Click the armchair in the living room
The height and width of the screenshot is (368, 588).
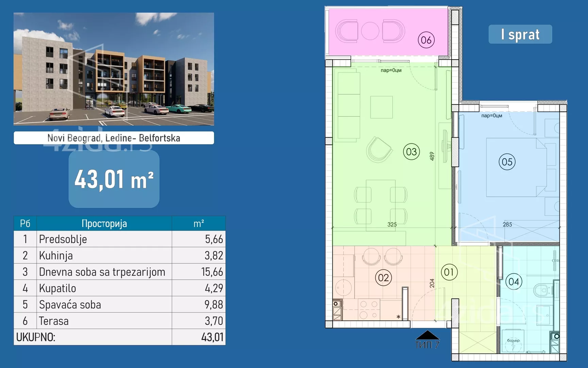click(x=379, y=149)
